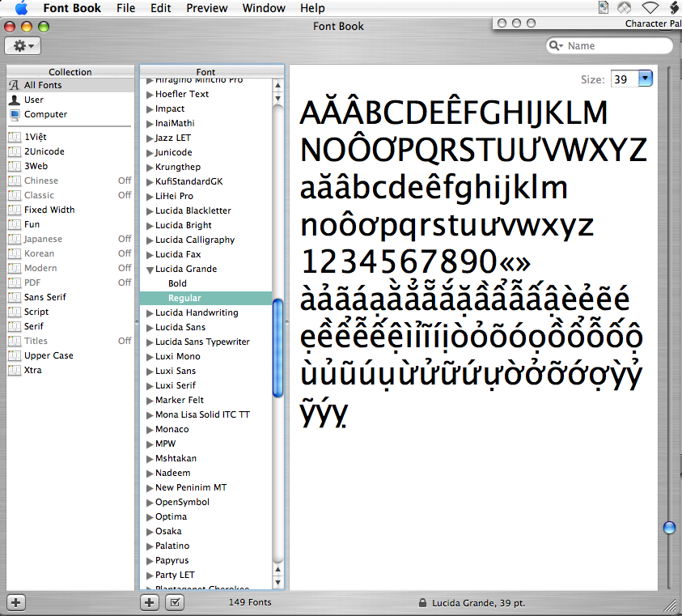Select the Palatino font row
This screenshot has width=682, height=616.
tap(206, 546)
